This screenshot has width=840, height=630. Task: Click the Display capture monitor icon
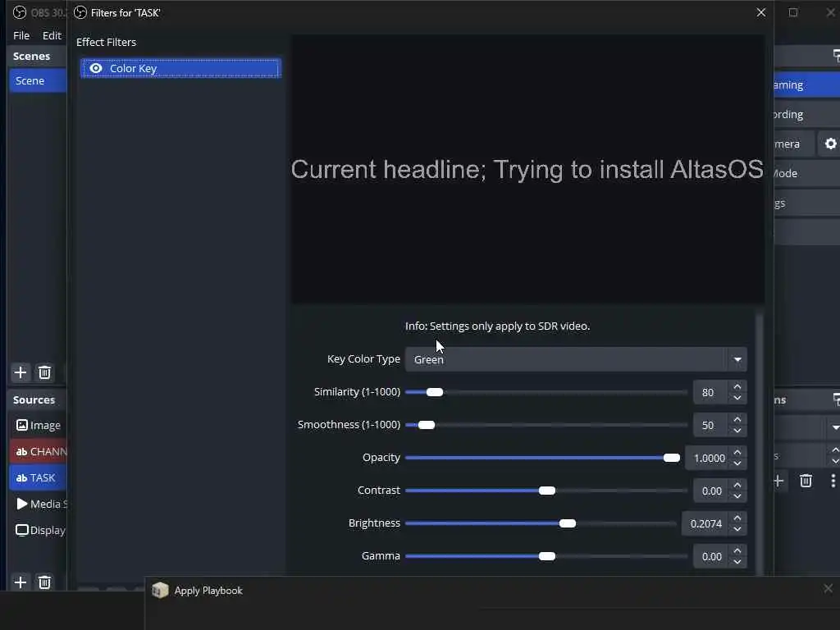[x=22, y=531]
